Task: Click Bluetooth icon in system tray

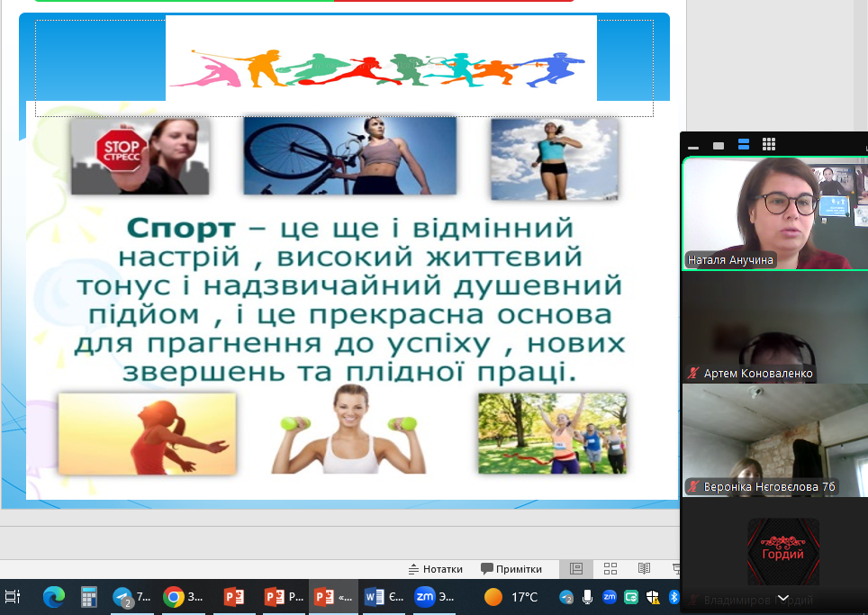Action: [674, 597]
